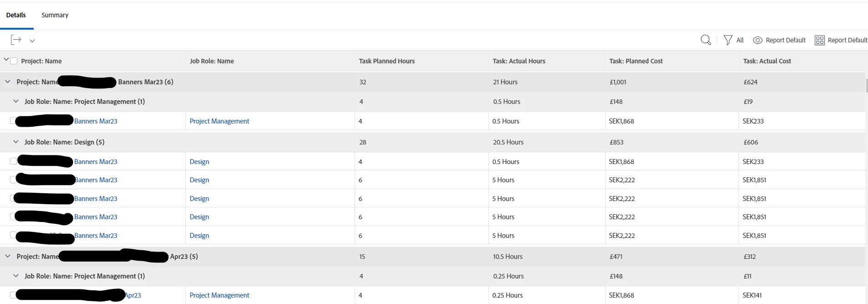Click the 21 Hours group total

coord(505,82)
